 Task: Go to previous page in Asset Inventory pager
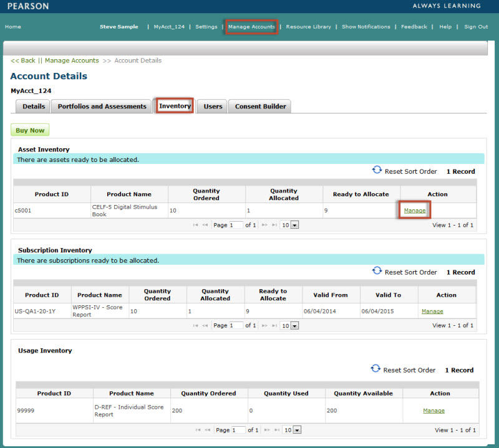206,225
